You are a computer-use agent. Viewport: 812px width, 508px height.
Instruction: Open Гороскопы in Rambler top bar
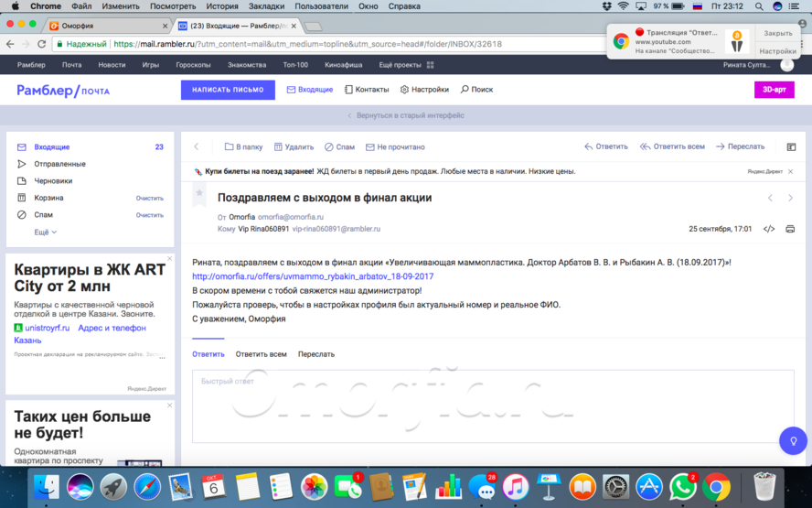pyautogui.click(x=193, y=65)
